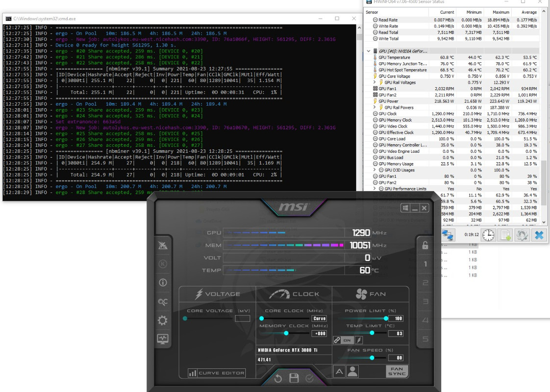Toggle the power and temp limit link

pos(337,340)
